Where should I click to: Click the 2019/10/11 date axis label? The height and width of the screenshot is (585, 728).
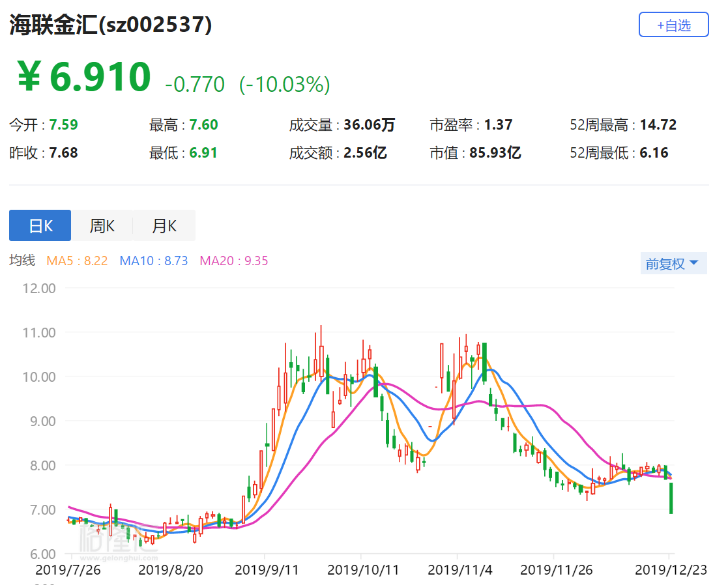tap(363, 569)
